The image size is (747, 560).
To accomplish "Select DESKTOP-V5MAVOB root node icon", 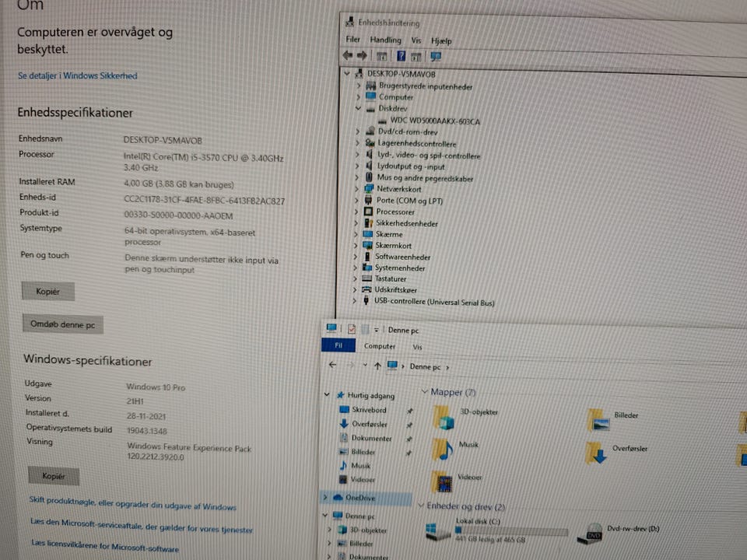I will 358,73.
